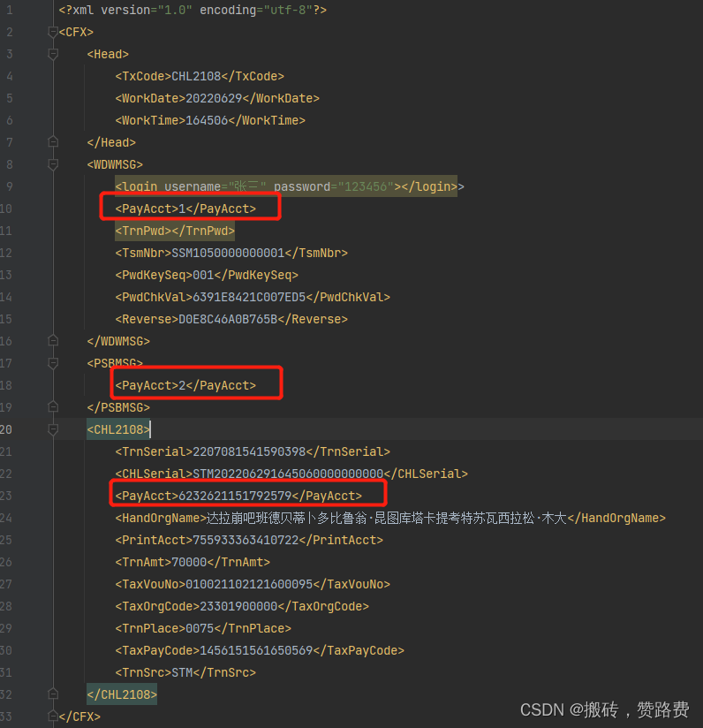Image resolution: width=703 pixels, height=728 pixels.
Task: Click the TxCode CHL2108 line
Action: pos(200,76)
